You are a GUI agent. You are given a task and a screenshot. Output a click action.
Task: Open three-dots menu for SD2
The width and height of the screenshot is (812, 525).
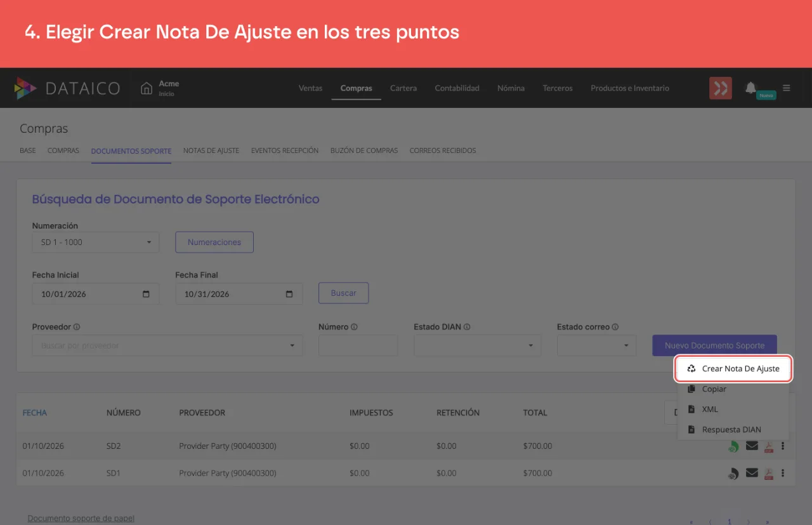(783, 446)
